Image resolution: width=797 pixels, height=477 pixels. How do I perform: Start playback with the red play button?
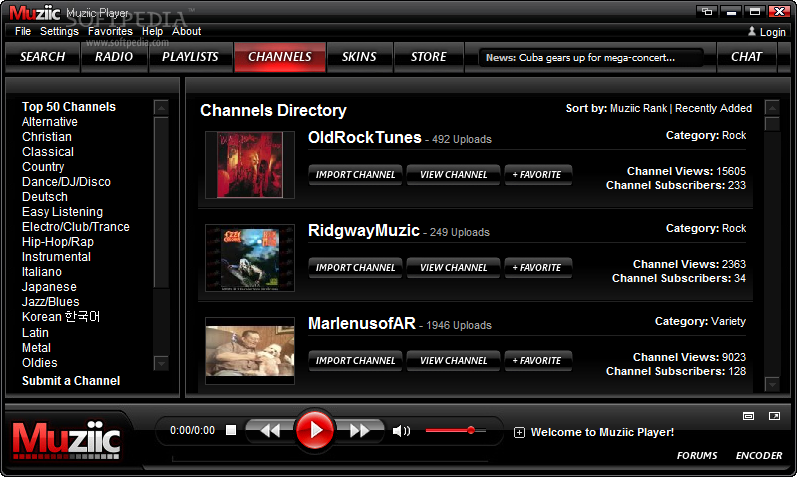(315, 430)
